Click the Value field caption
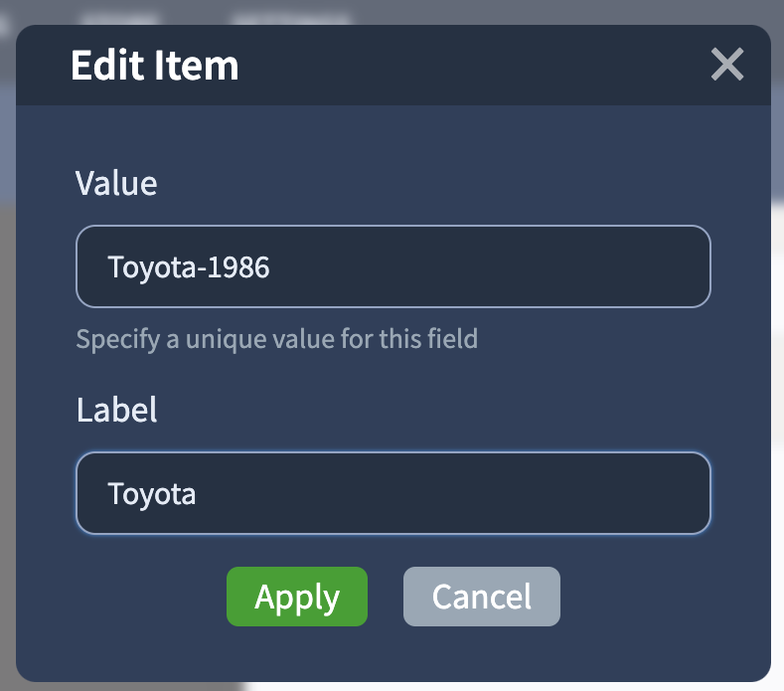This screenshot has height=691, width=784. pos(116,183)
